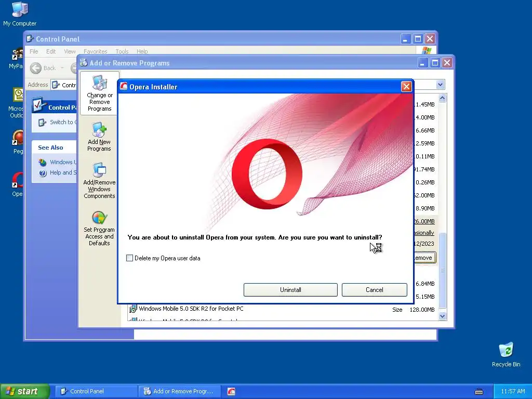Viewport: 532px width, 399px height.
Task: Open the Help and Support link in See Also
Action: pyautogui.click(x=63, y=172)
